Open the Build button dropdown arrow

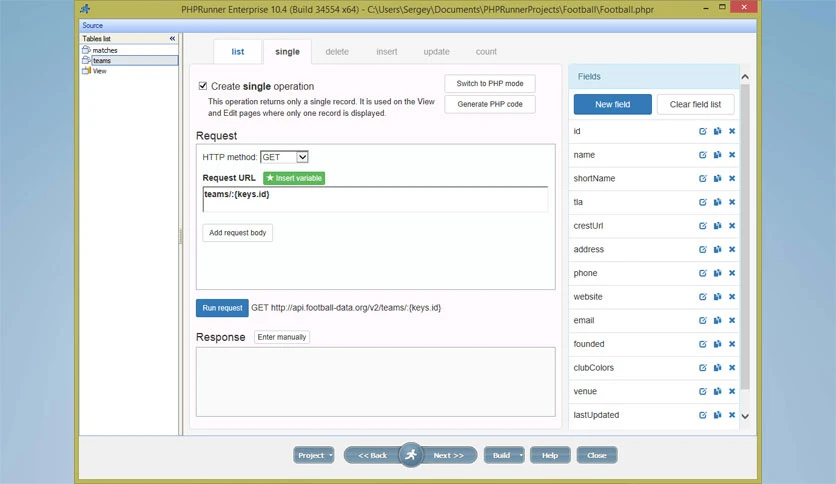(x=521, y=455)
